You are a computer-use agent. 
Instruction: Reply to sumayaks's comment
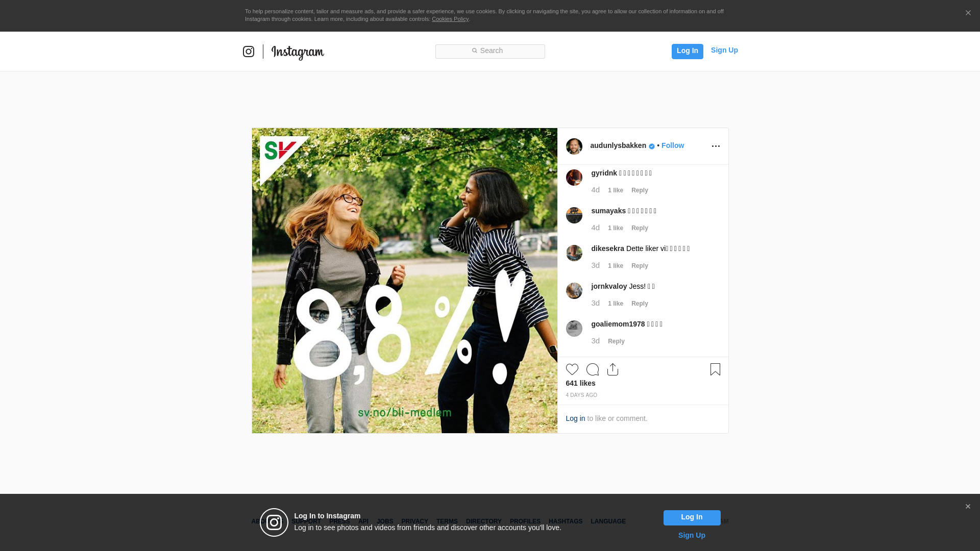click(640, 228)
